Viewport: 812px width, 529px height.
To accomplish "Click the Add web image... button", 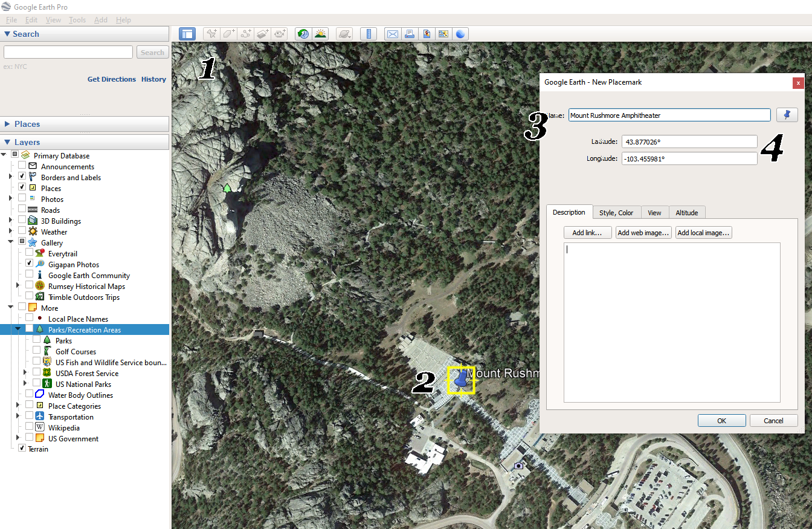I will [x=643, y=233].
